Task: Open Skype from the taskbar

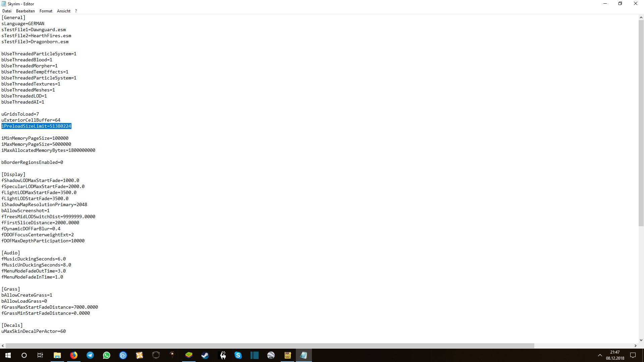Action: pyautogui.click(x=238, y=355)
